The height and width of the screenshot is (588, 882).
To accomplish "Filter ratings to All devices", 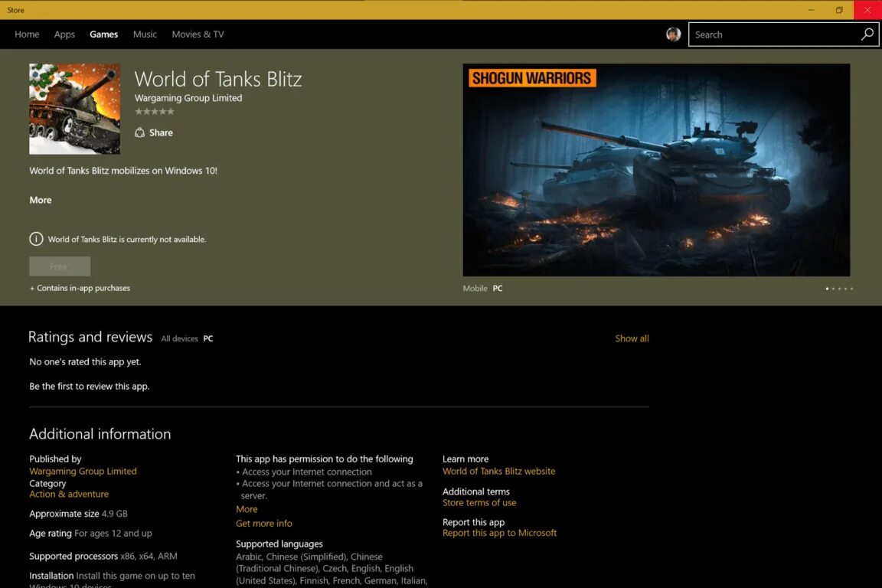I will click(x=179, y=338).
